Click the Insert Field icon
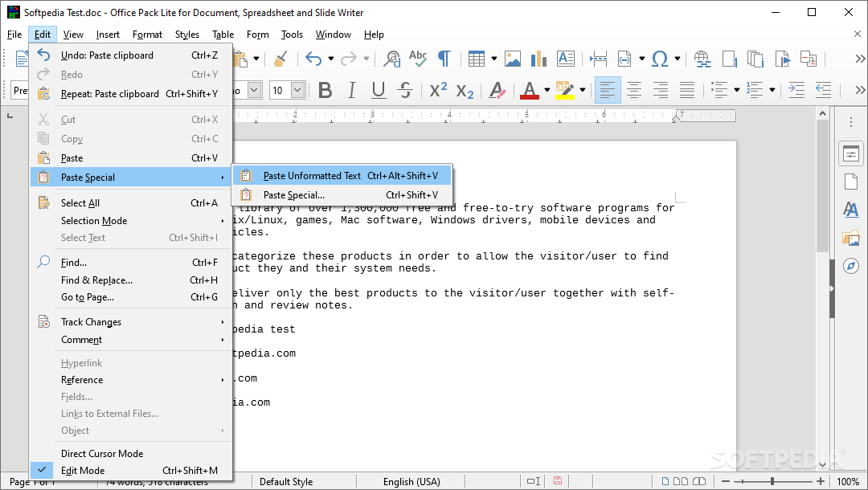This screenshot has height=490, width=868. [x=624, y=59]
